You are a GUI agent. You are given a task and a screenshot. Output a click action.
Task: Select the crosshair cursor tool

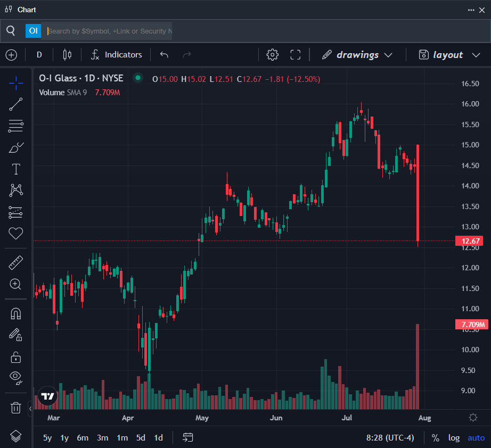15,83
